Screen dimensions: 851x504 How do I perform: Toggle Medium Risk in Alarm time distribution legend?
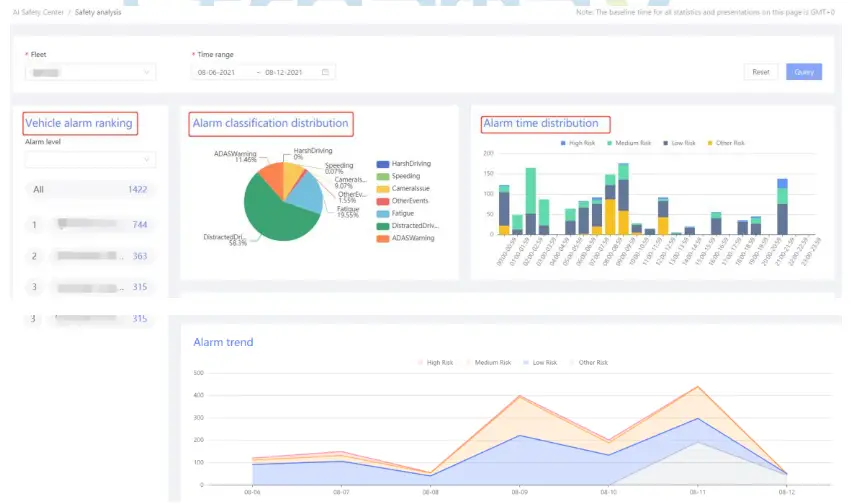(628, 143)
